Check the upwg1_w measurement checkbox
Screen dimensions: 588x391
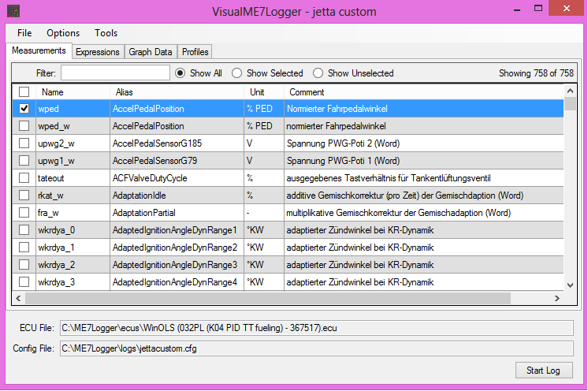(x=24, y=161)
